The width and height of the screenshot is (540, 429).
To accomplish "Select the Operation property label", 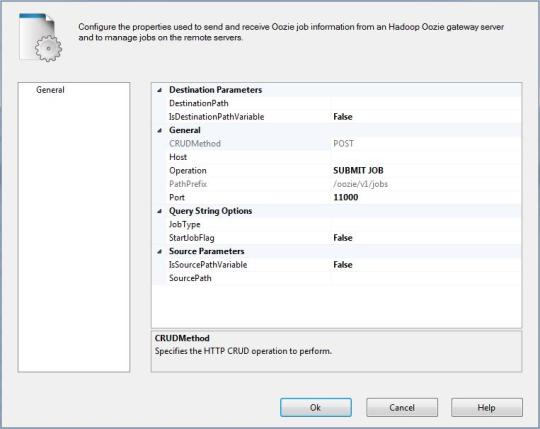I will click(x=188, y=170).
